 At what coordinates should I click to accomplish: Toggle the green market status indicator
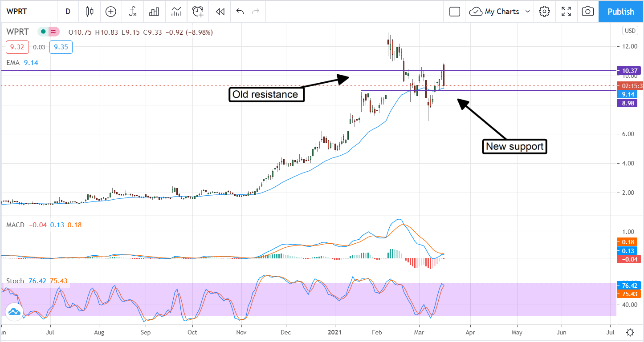coord(44,32)
